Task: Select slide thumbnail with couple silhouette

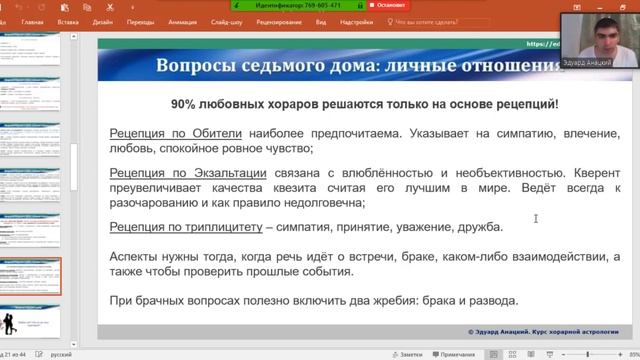Action: 30,322
